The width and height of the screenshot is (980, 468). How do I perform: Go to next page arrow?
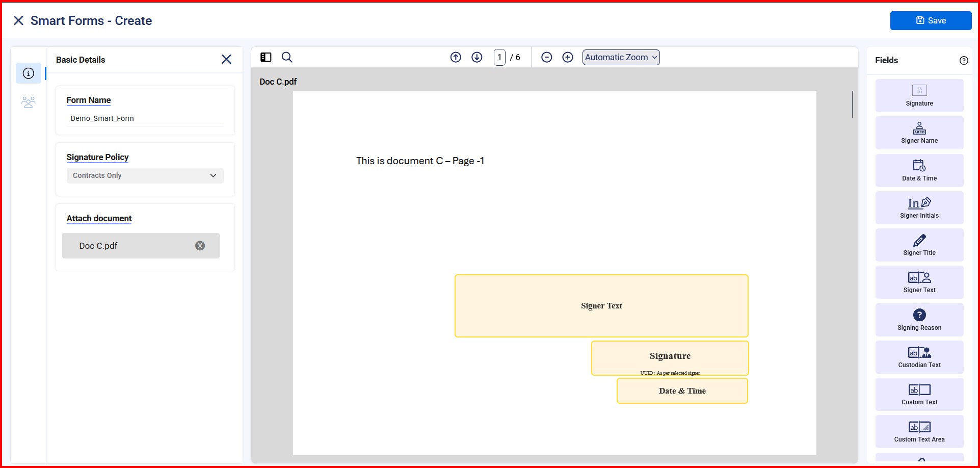pyautogui.click(x=476, y=57)
